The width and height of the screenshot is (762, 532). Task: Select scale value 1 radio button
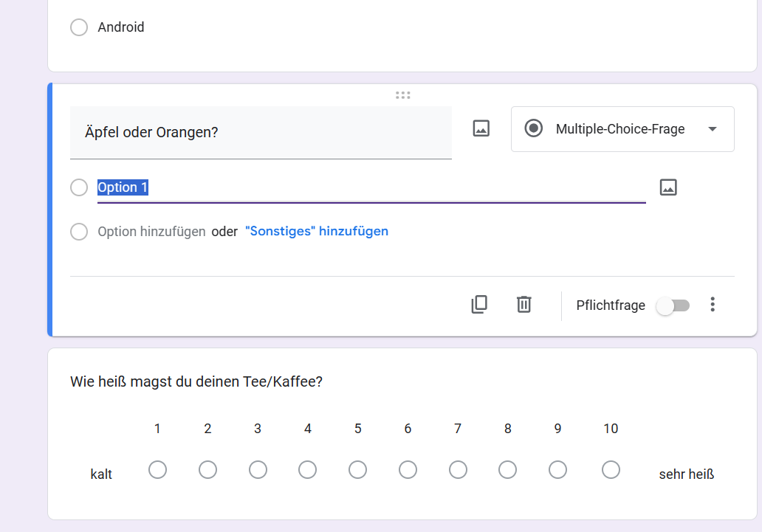157,470
